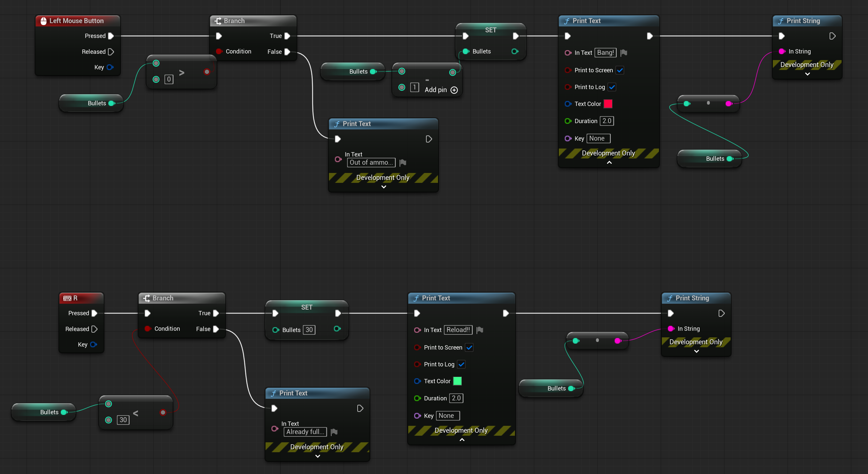
Task: Select the Bullets getter feeding the greater-than node
Action: point(91,103)
